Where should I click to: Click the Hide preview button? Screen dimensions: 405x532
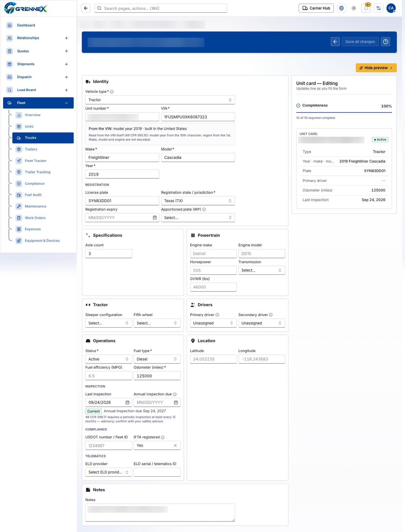(x=376, y=68)
